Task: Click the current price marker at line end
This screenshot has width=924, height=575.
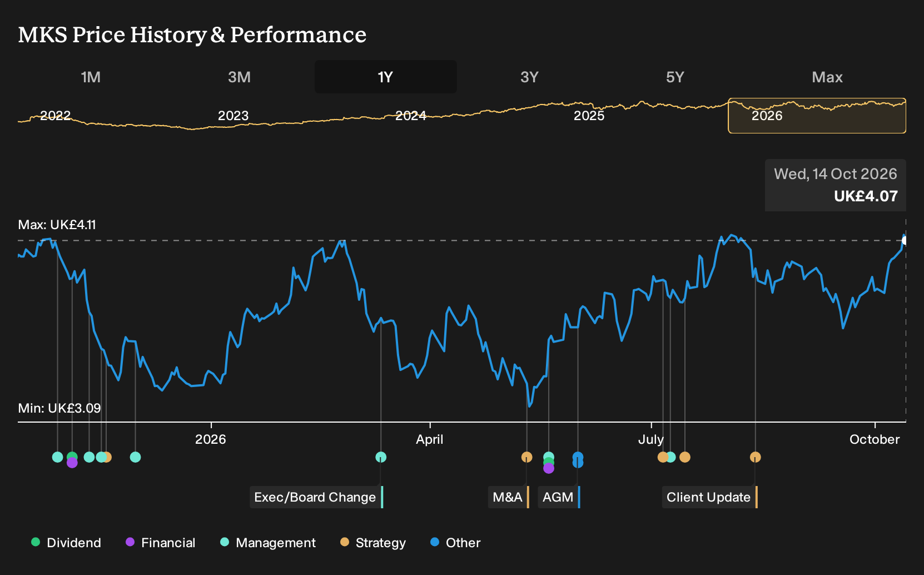Action: [x=905, y=240]
